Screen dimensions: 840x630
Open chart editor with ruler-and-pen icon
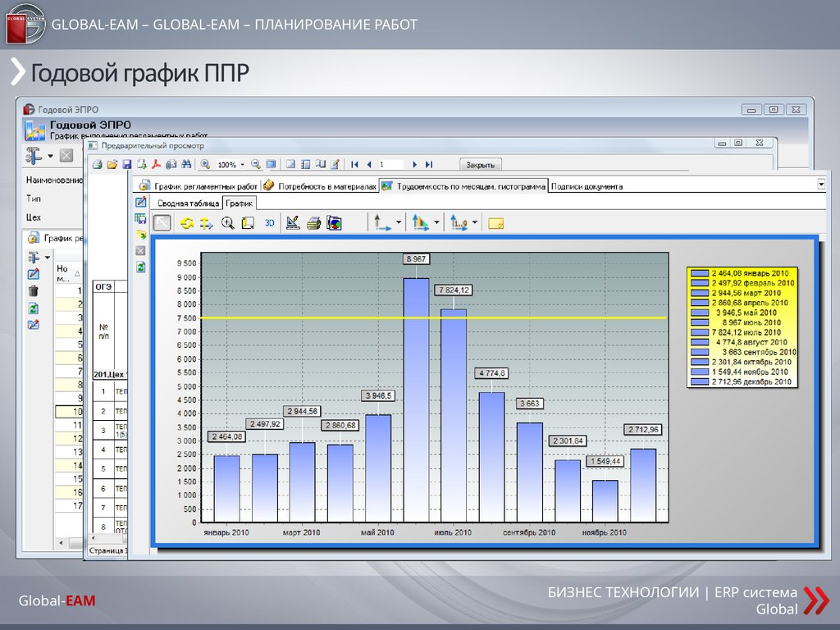293,223
